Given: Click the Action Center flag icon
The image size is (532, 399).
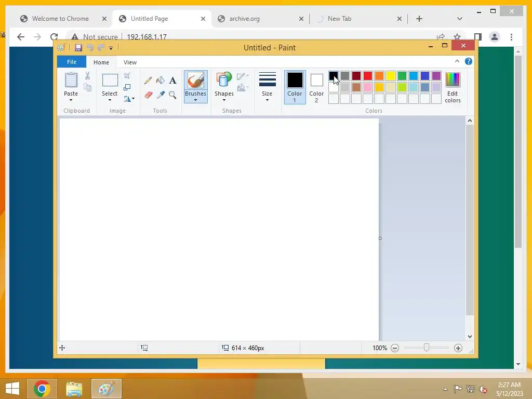Looking at the screenshot, I should point(458,389).
